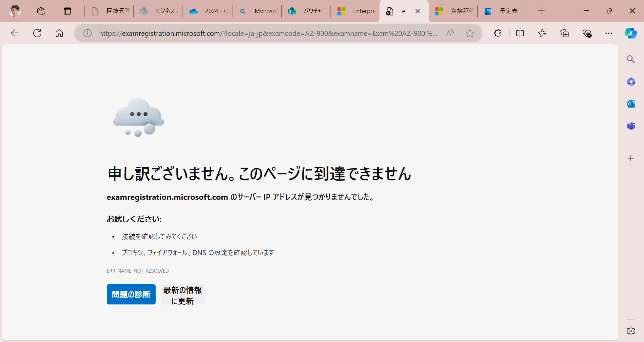This screenshot has width=644, height=342.
Task: Minimize the browser window
Action: 586,11
